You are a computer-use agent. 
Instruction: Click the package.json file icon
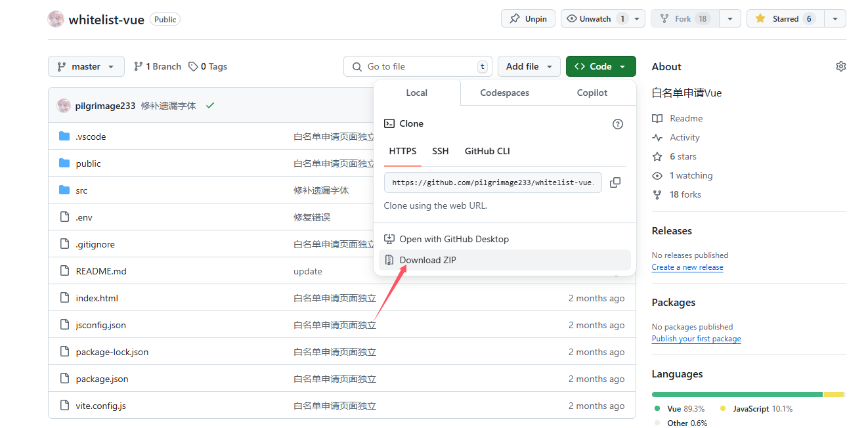(64, 379)
